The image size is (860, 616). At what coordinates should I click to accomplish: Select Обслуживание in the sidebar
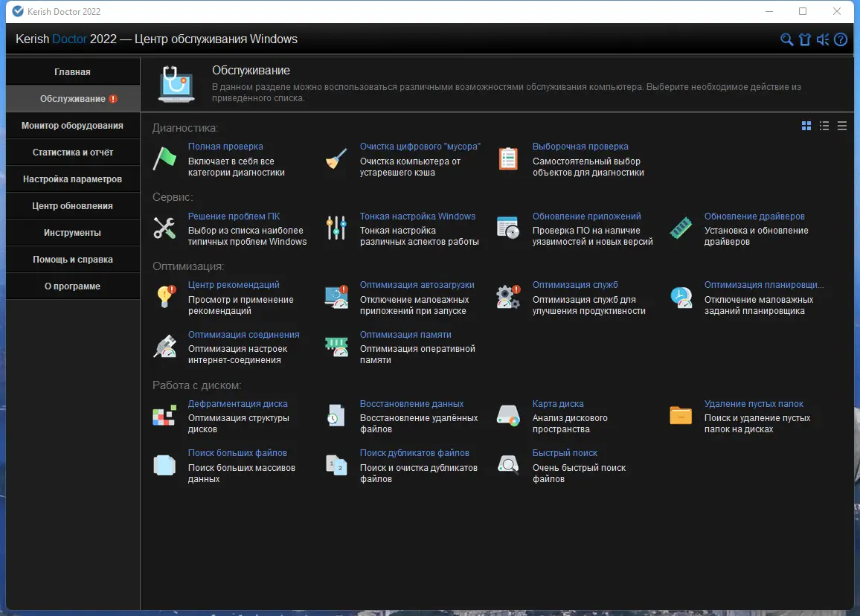[x=72, y=99]
